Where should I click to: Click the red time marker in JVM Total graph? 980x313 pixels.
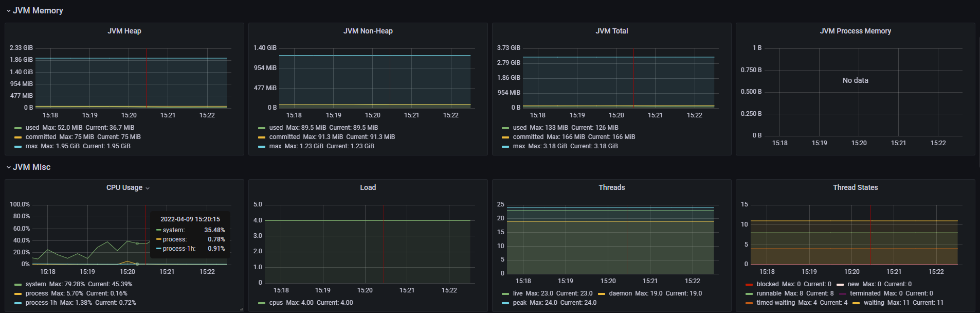coord(633,78)
